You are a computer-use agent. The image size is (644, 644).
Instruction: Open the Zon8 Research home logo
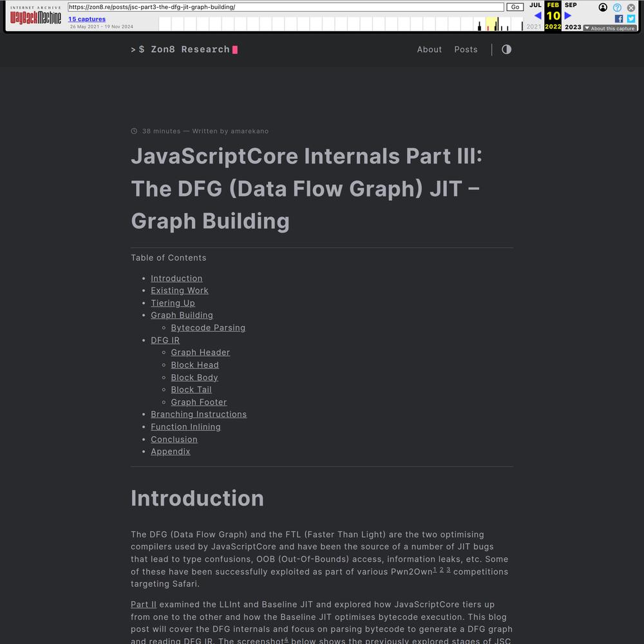click(184, 50)
